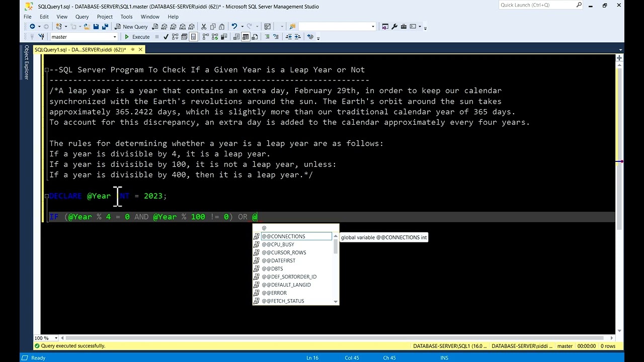The width and height of the screenshot is (644, 362).
Task: Display the Estimated Execution Plan icon
Action: point(175,37)
